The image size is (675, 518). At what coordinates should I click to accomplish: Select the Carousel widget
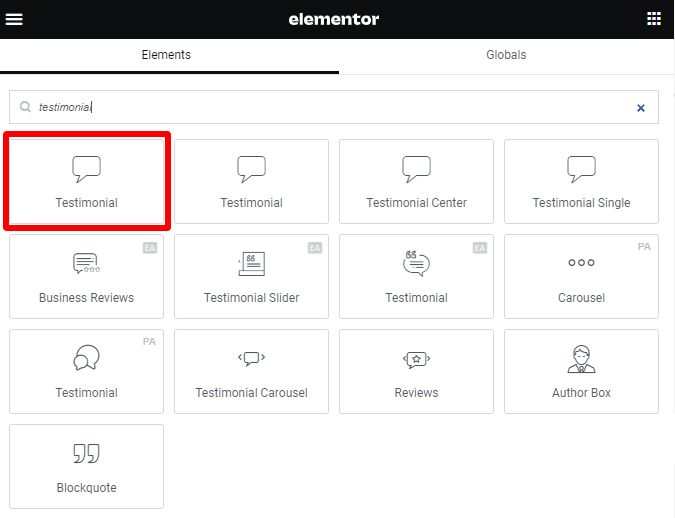coord(581,276)
